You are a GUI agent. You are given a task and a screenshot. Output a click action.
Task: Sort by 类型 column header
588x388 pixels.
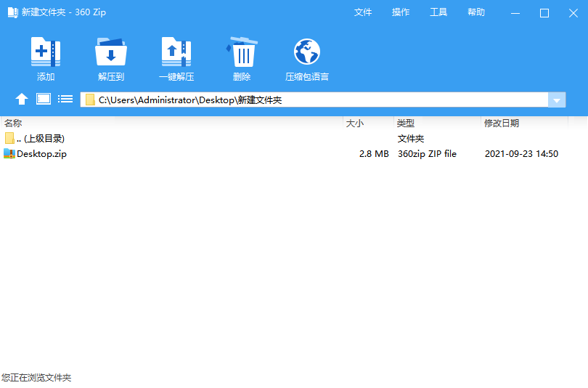pyautogui.click(x=406, y=124)
